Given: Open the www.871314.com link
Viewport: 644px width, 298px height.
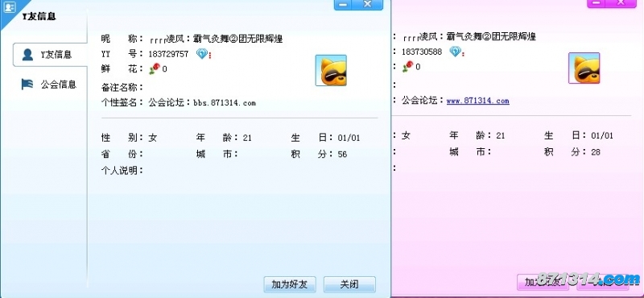Looking at the screenshot, I should [478, 101].
